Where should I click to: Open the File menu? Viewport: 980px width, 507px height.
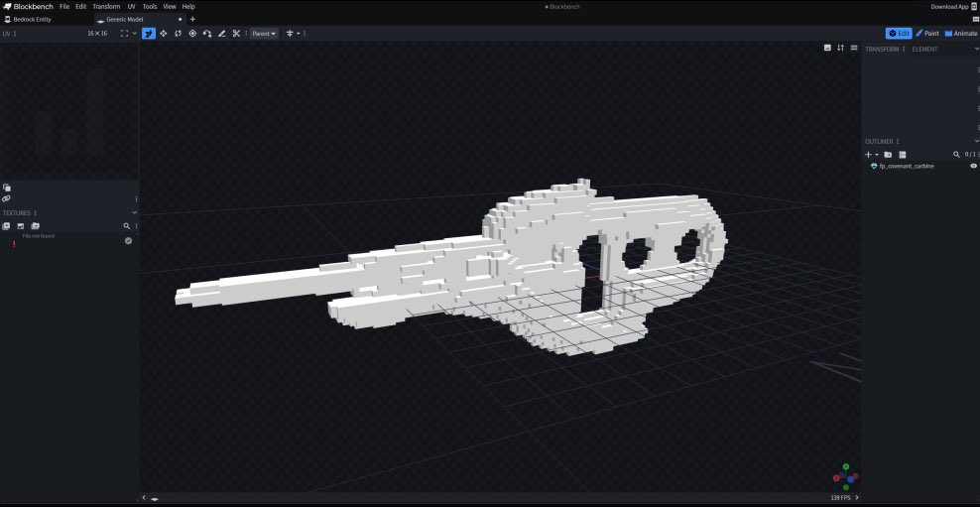coord(64,6)
